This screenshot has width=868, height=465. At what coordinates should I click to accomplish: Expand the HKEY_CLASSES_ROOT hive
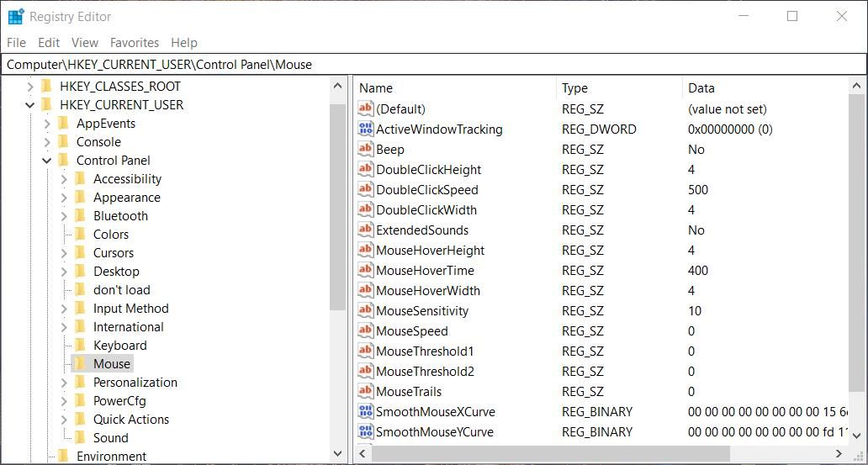pyautogui.click(x=30, y=87)
